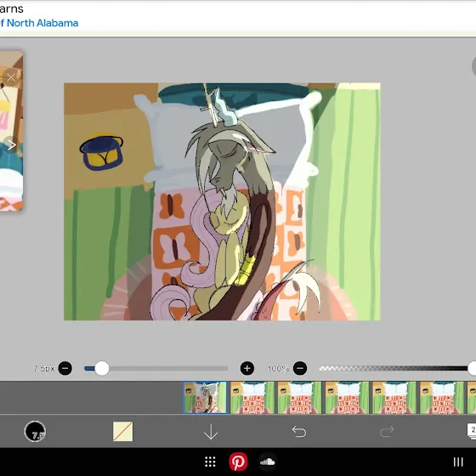Increase brush thickness with plus button
The height and width of the screenshot is (476, 476).
click(247, 369)
